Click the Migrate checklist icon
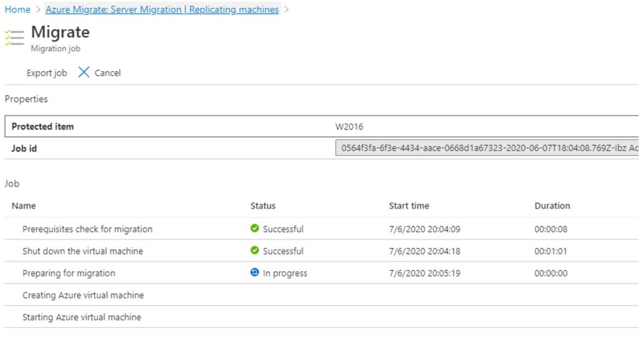644x339 pixels. click(14, 38)
